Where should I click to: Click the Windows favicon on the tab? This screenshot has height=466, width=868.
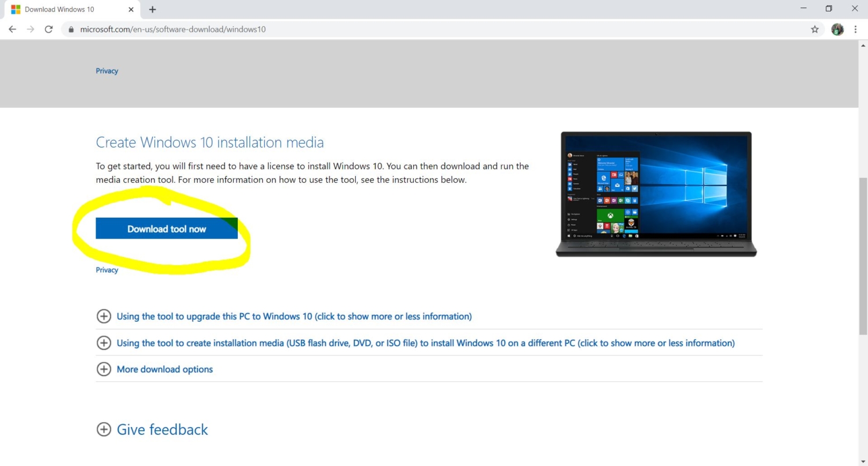(x=17, y=9)
